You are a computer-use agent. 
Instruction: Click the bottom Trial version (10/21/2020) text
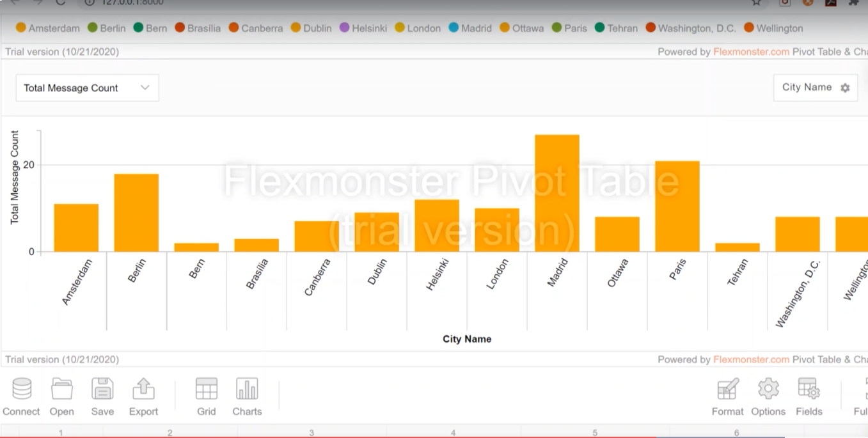(62, 359)
